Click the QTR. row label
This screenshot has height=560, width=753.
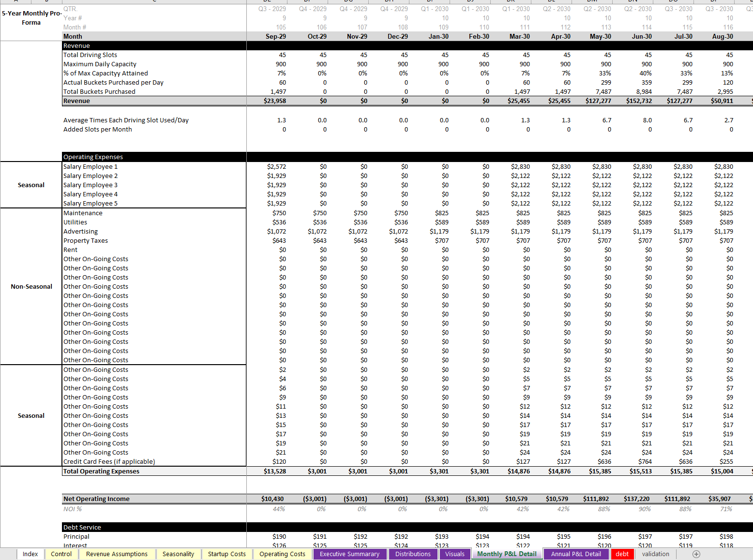tap(70, 9)
